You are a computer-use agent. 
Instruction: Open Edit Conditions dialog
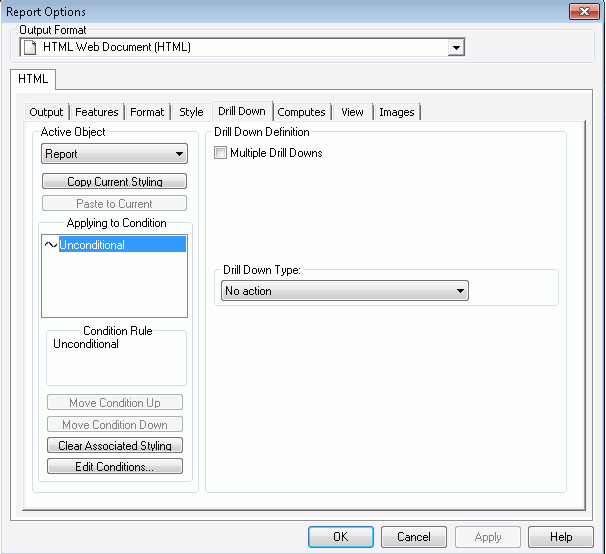tap(115, 466)
